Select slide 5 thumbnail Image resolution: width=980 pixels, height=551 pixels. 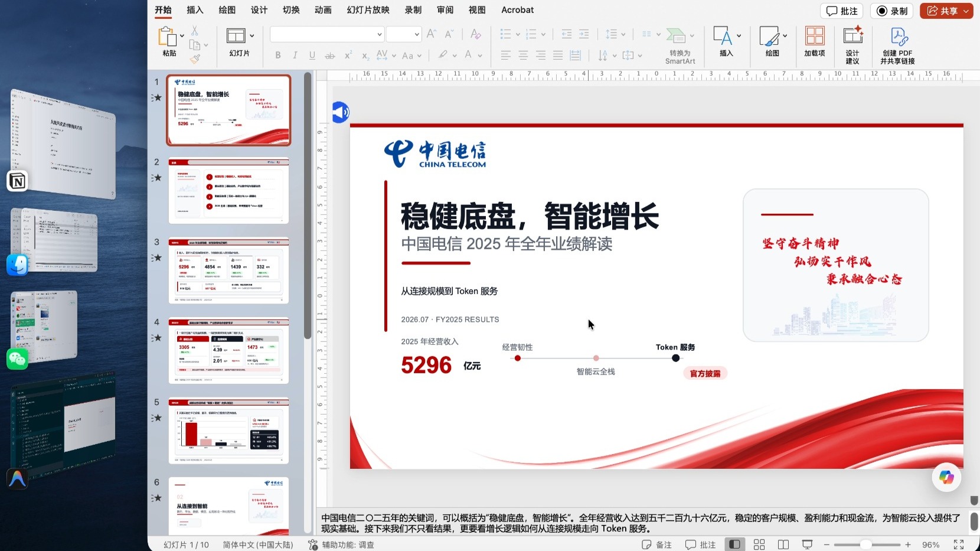[x=228, y=431]
